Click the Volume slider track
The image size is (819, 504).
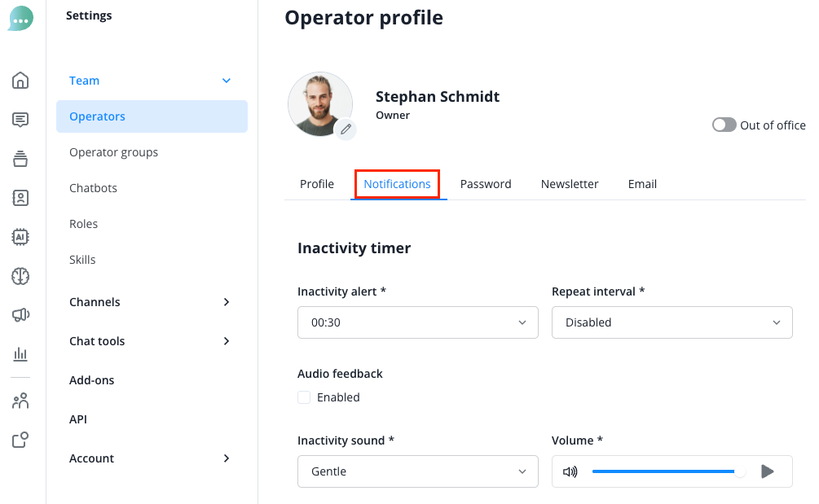[x=664, y=471]
